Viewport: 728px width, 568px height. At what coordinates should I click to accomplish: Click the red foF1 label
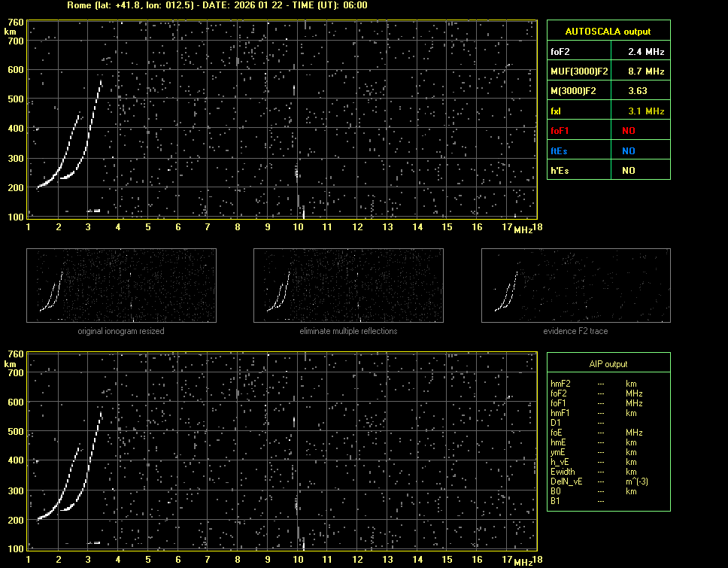[x=561, y=131]
